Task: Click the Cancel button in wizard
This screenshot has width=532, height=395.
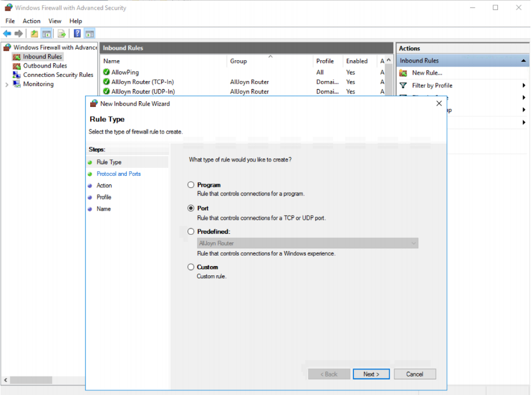Action: pos(415,374)
